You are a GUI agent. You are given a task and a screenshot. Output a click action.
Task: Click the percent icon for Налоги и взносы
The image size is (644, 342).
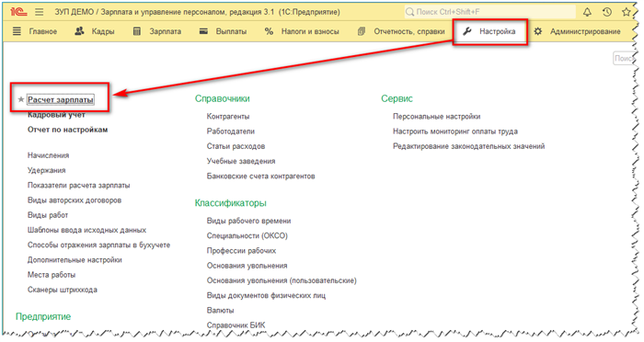click(269, 31)
